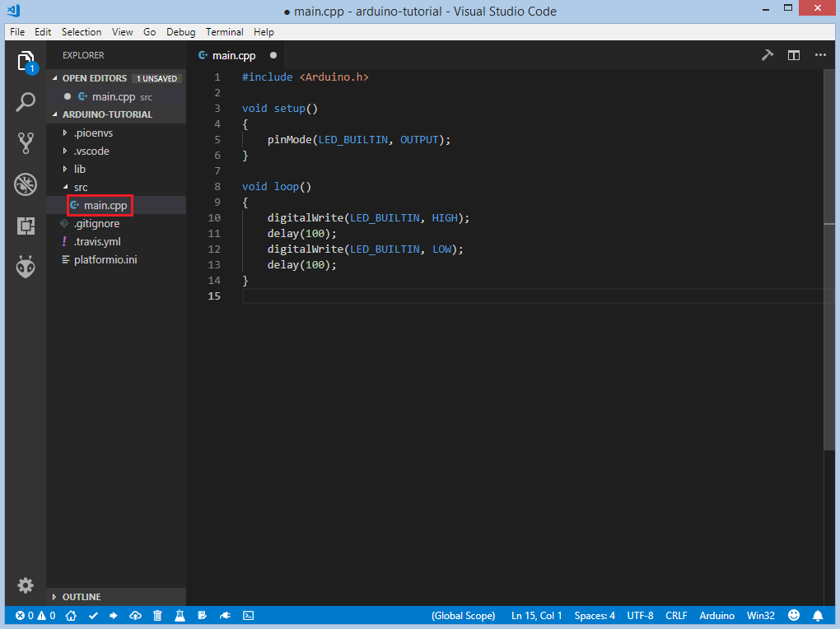Viewport: 840px width, 629px height.
Task: Click the PlatformIO Build checkmark icon
Action: 93,616
